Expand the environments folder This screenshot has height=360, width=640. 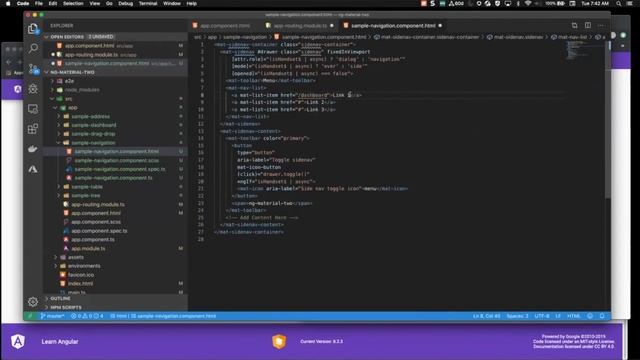click(56, 266)
